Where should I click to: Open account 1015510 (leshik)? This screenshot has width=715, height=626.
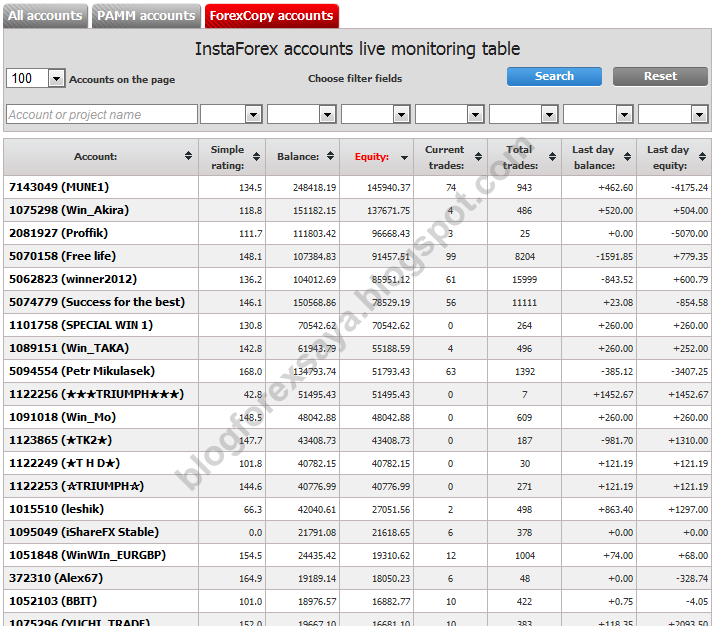point(57,509)
